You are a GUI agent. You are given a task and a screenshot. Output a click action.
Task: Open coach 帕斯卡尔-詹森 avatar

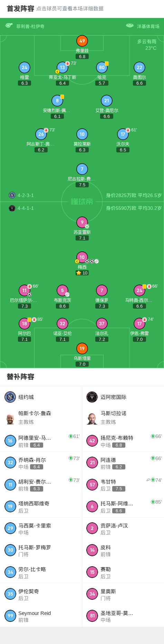point(10,418)
